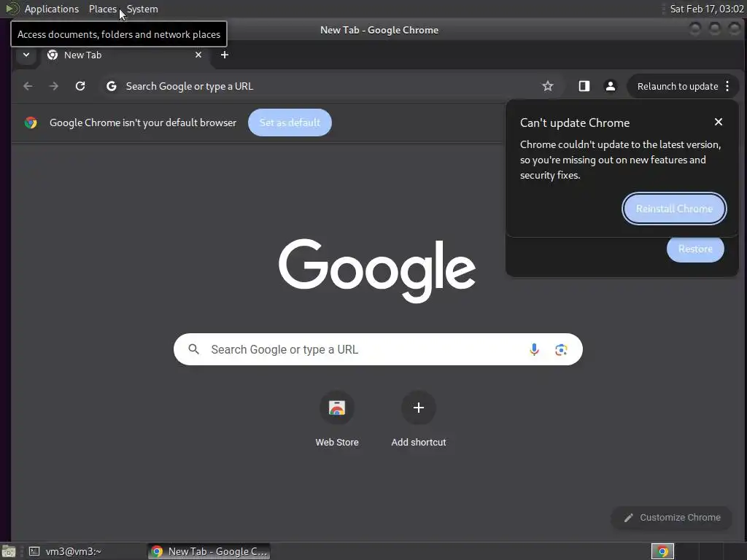Search by image with Google Lens icon
Image resolution: width=747 pixels, height=560 pixels.
[x=561, y=349]
